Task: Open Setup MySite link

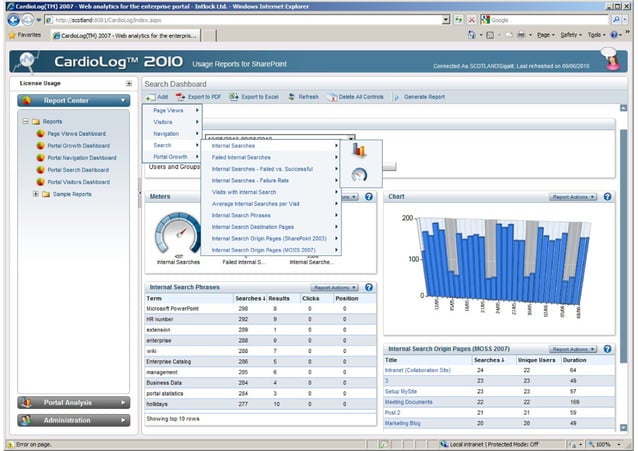Action: coord(401,392)
